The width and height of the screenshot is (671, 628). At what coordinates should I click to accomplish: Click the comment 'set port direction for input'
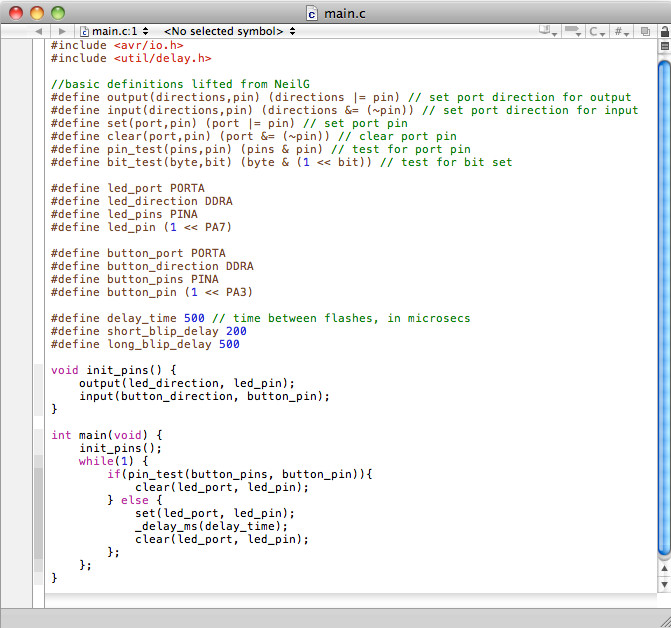[531, 110]
